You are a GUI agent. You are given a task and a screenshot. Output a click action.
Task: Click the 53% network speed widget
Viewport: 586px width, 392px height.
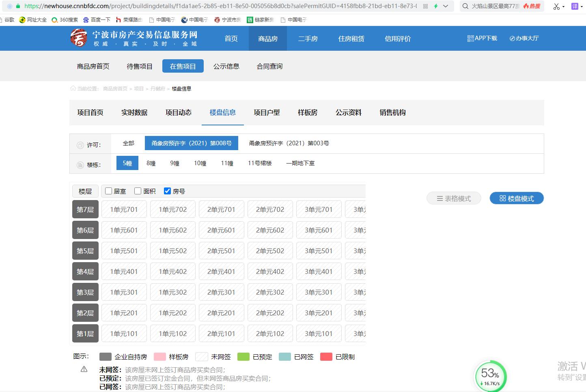tap(491, 377)
